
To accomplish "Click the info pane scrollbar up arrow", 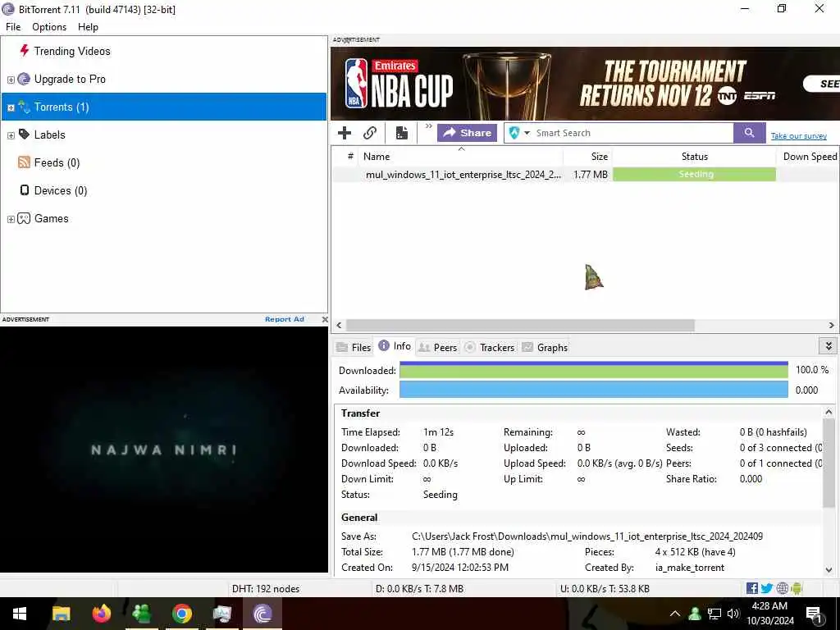I will pyautogui.click(x=829, y=412).
